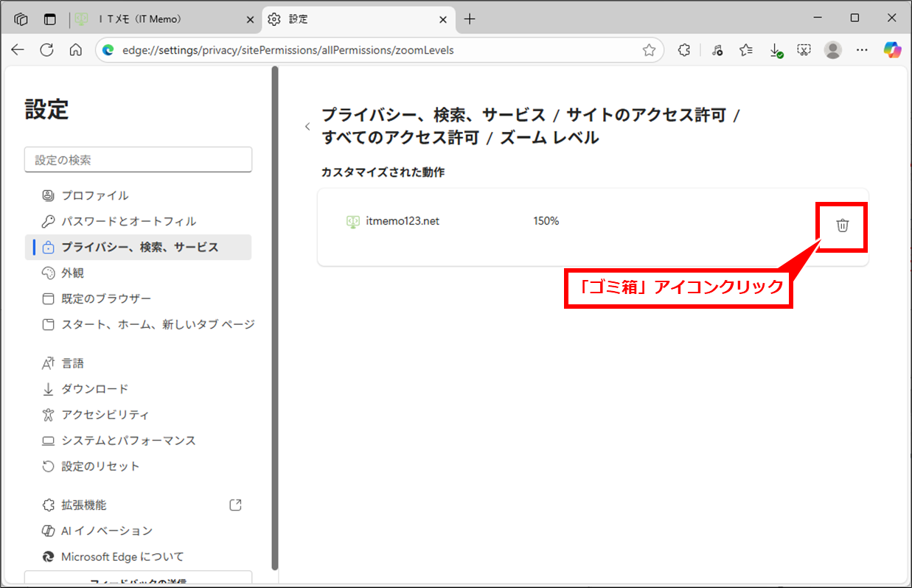Open the Downloads toolbar icon

(x=775, y=49)
